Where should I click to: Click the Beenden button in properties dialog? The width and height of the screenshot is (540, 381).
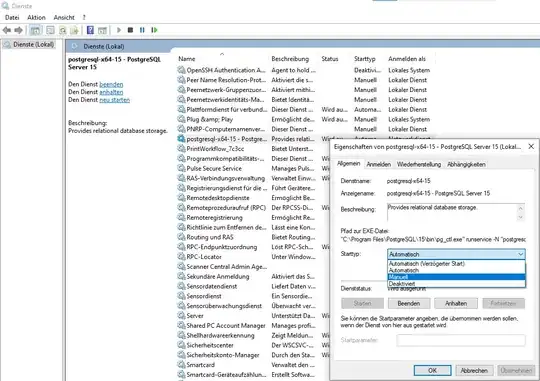click(409, 303)
